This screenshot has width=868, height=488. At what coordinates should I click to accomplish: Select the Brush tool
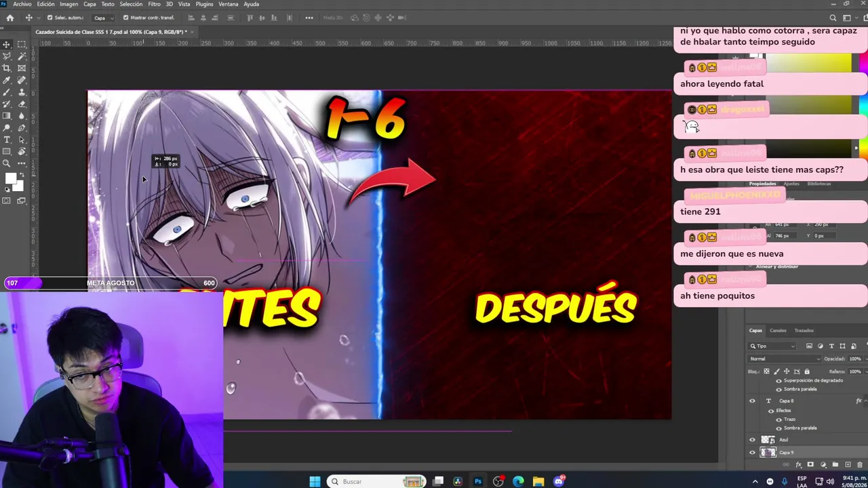[x=7, y=92]
